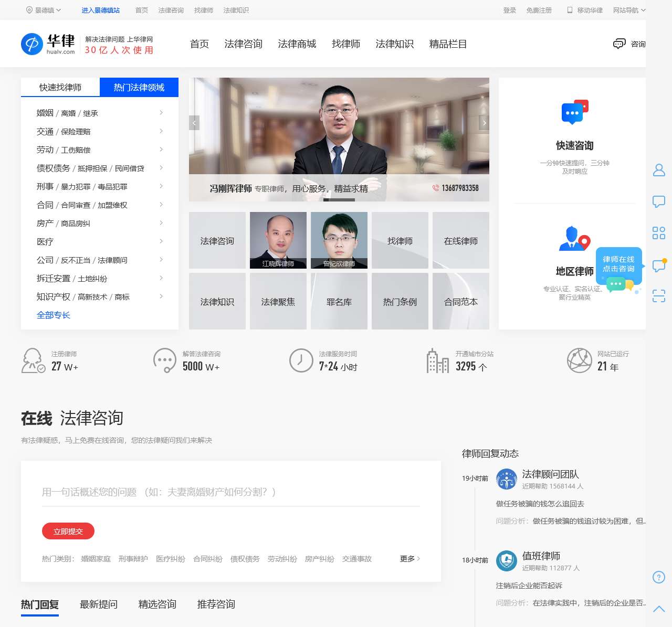The height and width of the screenshot is (627, 672).
Task: Open the help question mark icon
Action: click(659, 577)
